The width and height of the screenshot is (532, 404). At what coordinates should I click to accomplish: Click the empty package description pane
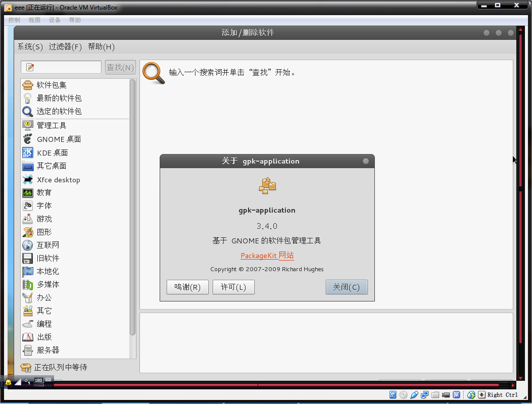[326, 342]
